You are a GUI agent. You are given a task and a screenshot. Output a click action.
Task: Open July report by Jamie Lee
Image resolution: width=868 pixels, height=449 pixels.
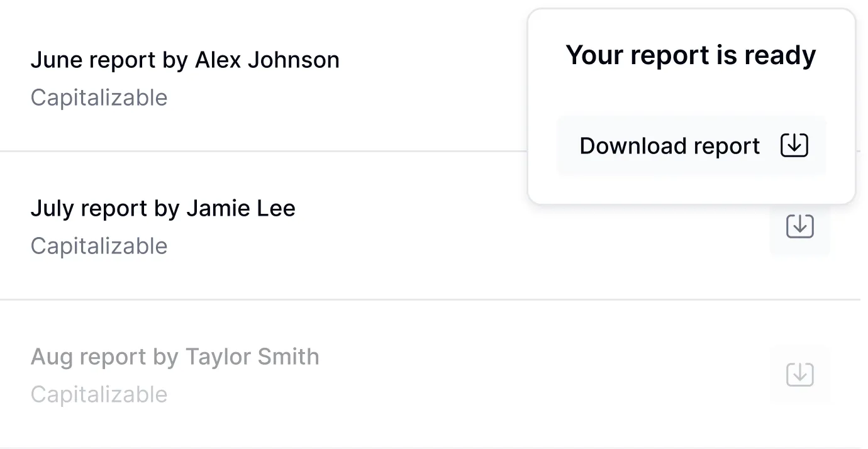(162, 208)
